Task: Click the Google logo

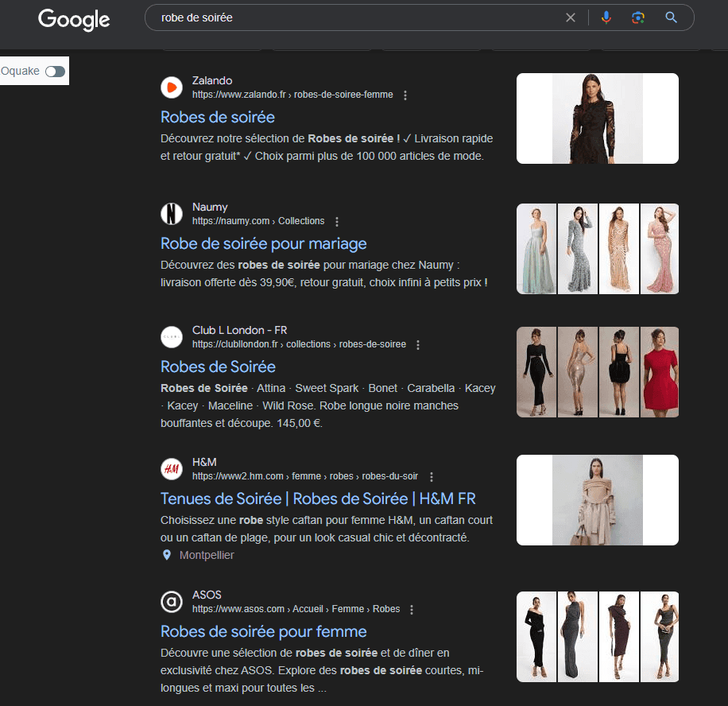Action: [x=74, y=20]
